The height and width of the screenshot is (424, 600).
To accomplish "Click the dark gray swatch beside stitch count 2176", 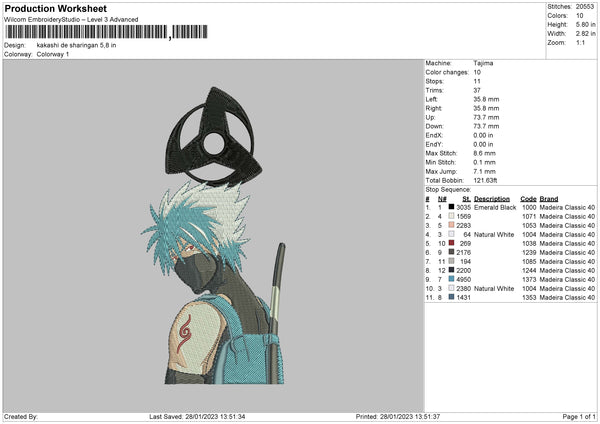I will (x=451, y=252).
